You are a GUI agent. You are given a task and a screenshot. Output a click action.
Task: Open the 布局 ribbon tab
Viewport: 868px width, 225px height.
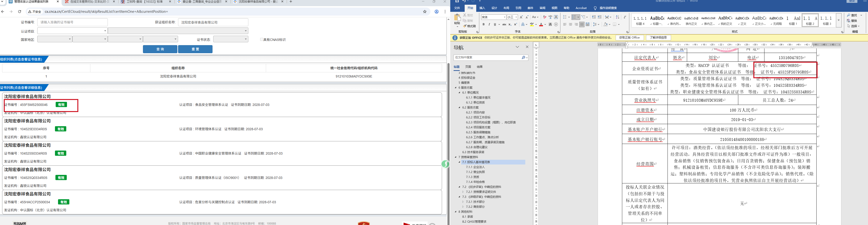pyautogui.click(x=506, y=8)
